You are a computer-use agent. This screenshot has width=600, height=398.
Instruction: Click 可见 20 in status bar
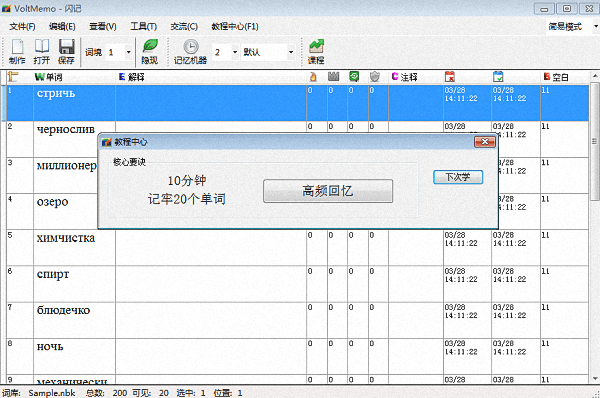coord(150,393)
